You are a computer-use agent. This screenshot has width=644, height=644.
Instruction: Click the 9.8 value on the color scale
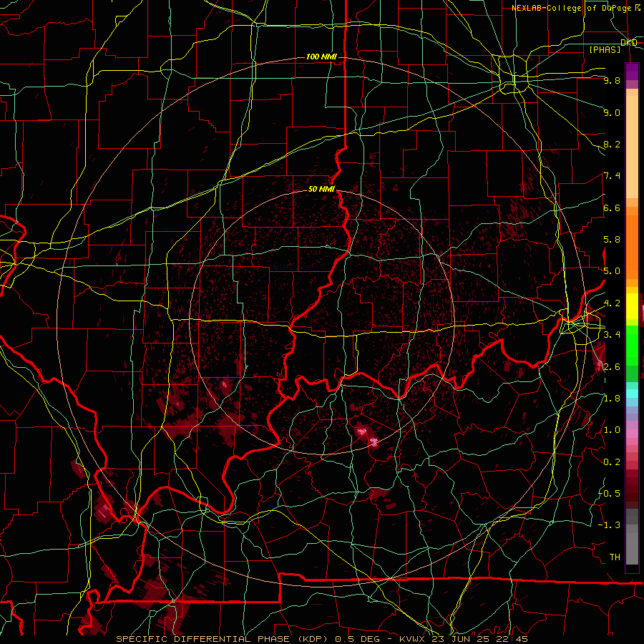click(x=612, y=80)
